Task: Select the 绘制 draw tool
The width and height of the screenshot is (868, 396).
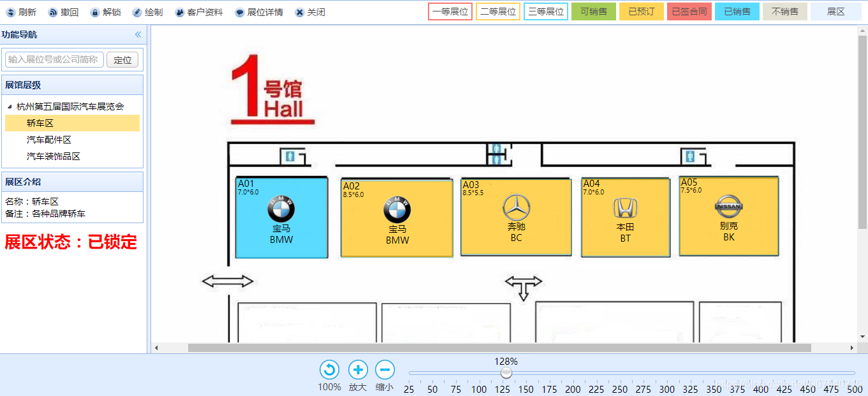Action: (148, 12)
